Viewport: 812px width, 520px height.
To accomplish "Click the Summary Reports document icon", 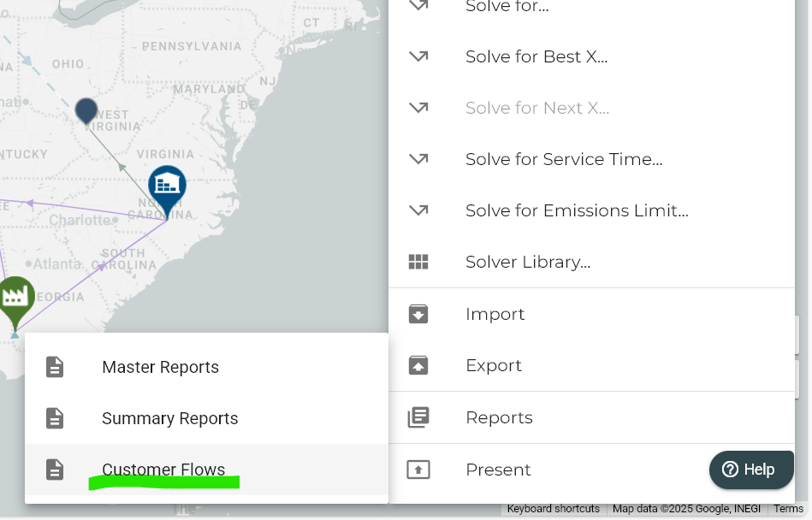I will click(x=55, y=418).
